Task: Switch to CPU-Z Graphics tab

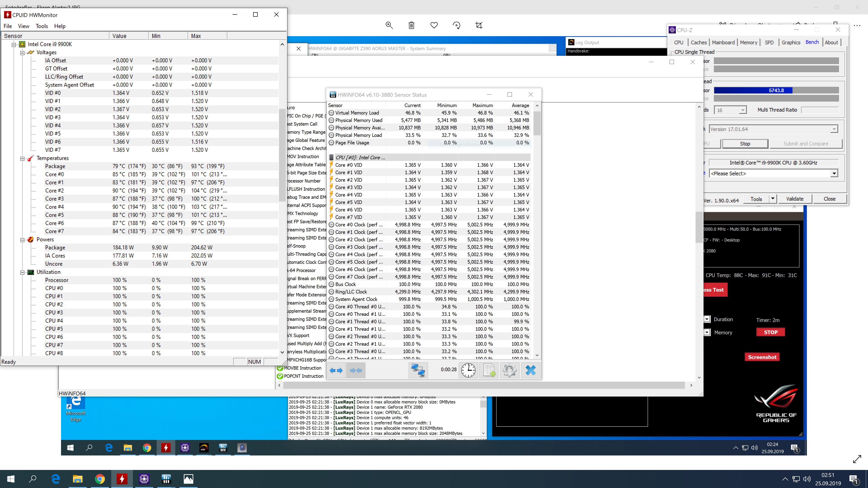Action: [790, 42]
